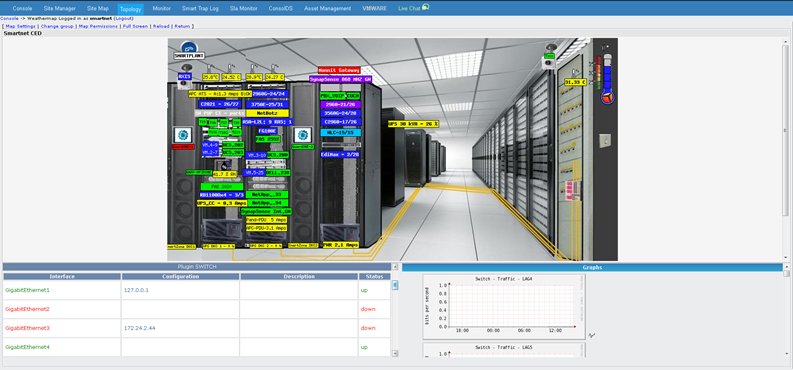Open the Smart Trap Log tab
This screenshot has height=370, width=793.
(x=200, y=9)
